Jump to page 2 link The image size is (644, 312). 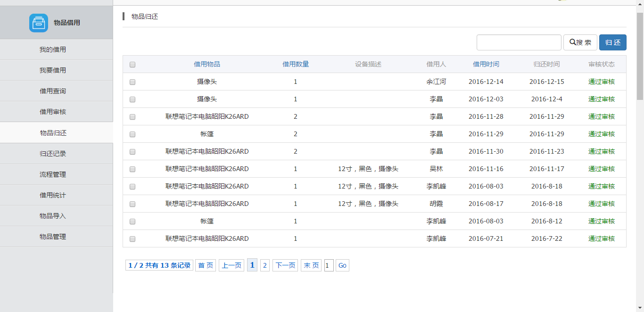click(x=265, y=265)
